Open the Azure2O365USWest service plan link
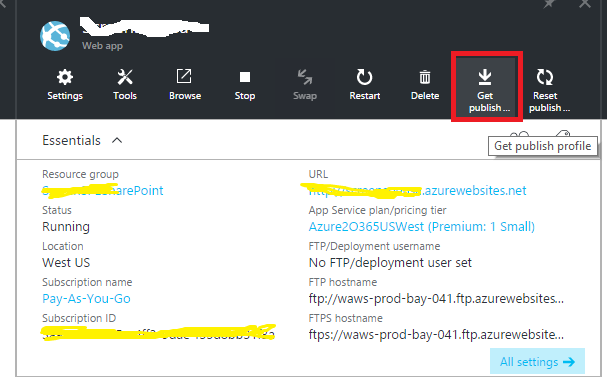 click(x=422, y=226)
